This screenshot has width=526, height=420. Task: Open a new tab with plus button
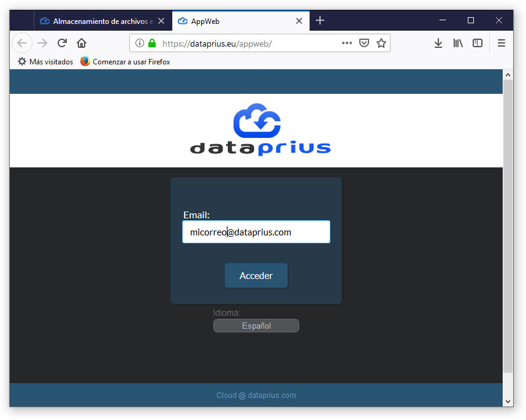319,20
